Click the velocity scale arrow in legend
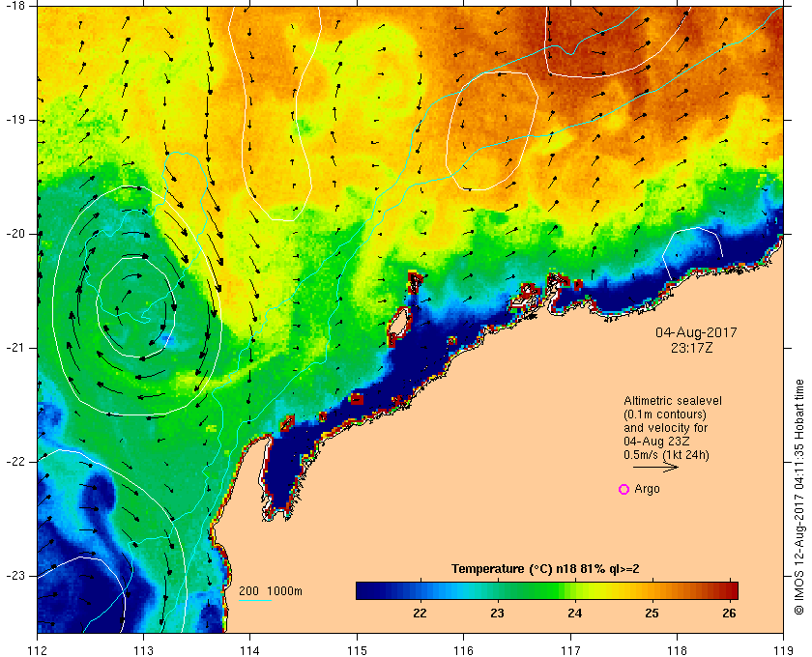The width and height of the screenshot is (812, 657). pos(655,468)
